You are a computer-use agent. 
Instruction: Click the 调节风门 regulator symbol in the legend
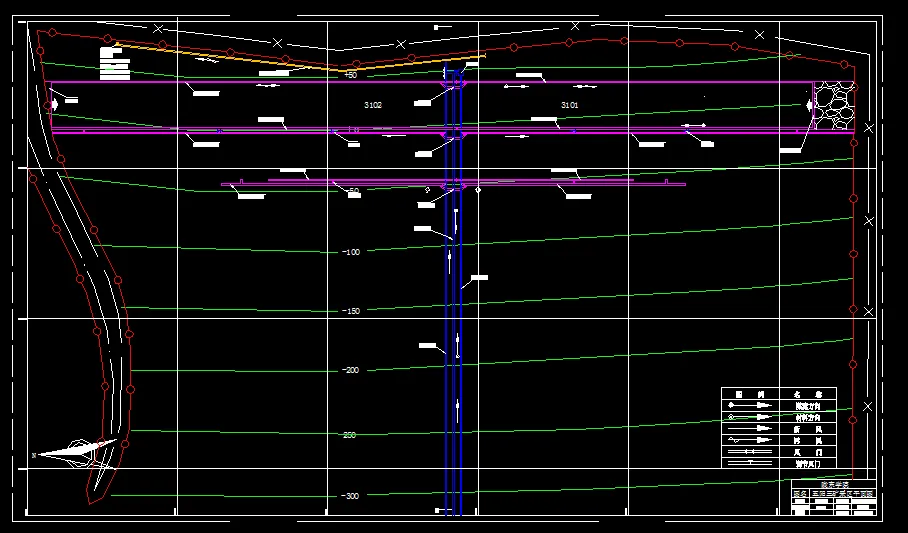pos(750,462)
